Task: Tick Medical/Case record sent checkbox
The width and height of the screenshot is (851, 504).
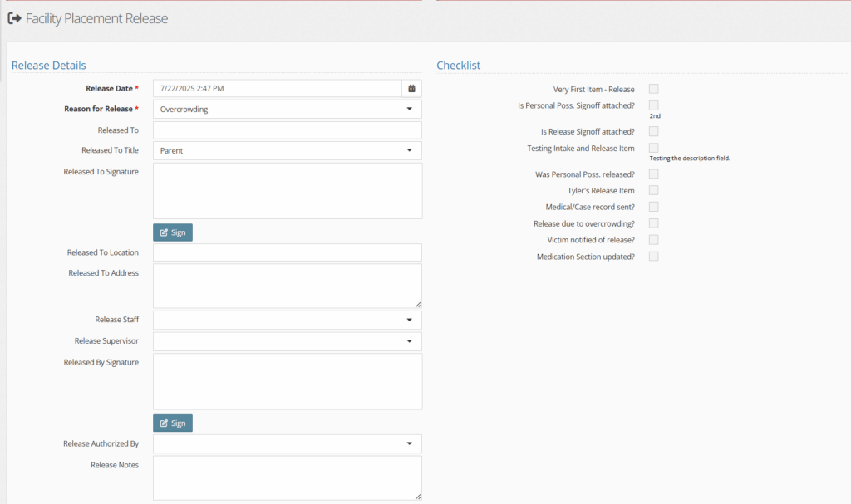Action: (x=653, y=207)
